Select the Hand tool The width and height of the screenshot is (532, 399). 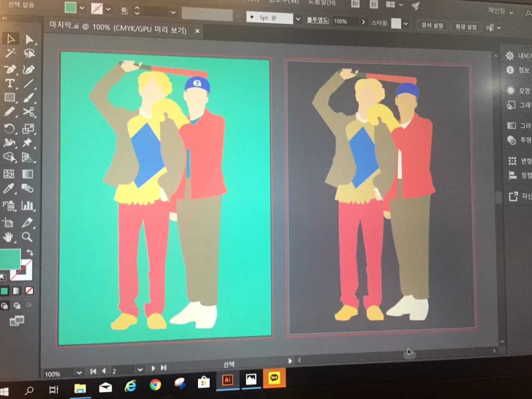pyautogui.click(x=8, y=237)
